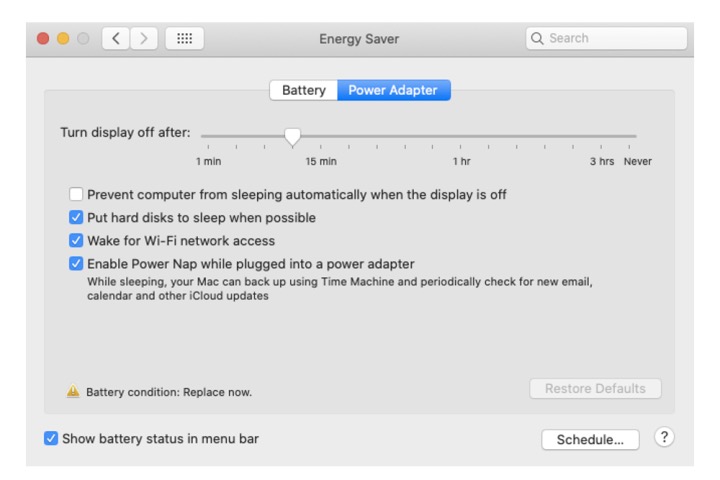Enable prevent computer from sleeping automatically
The width and height of the screenshot is (720, 480).
76,195
